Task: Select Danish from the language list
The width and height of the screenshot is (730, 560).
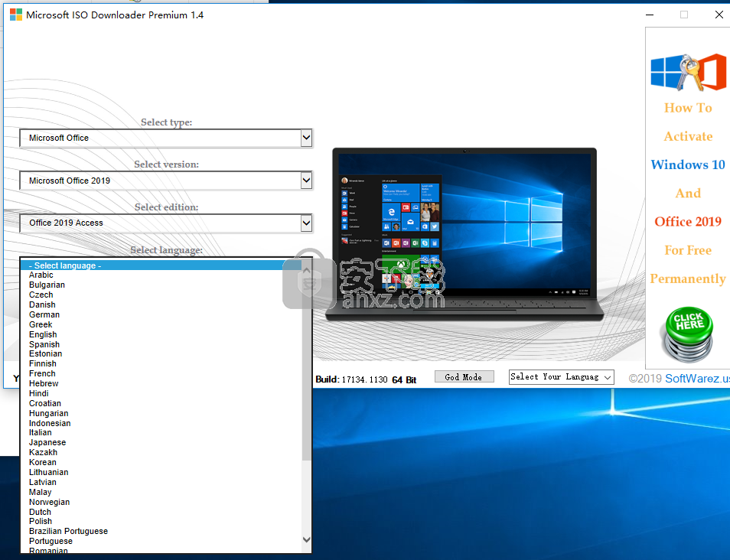Action: click(42, 304)
